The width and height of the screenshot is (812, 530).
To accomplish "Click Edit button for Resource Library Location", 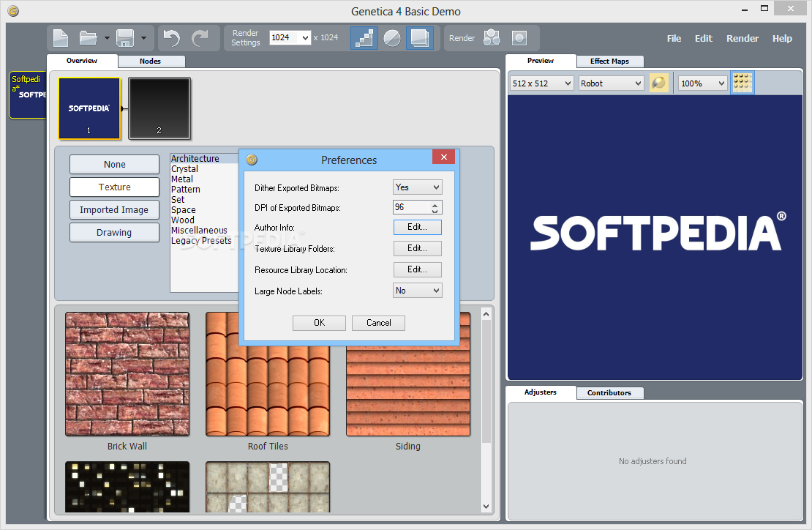I will [x=418, y=269].
